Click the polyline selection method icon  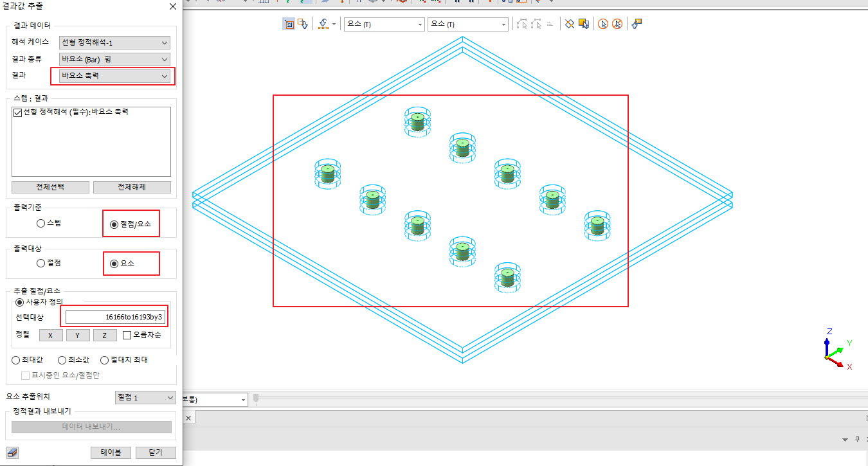tap(324, 24)
